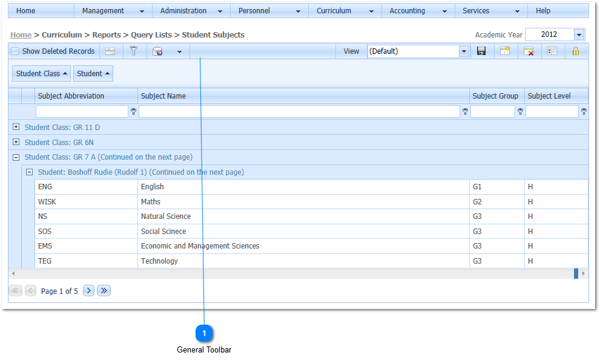The image size is (600, 364).
Task: Open the Administration menu
Action: tap(191, 11)
